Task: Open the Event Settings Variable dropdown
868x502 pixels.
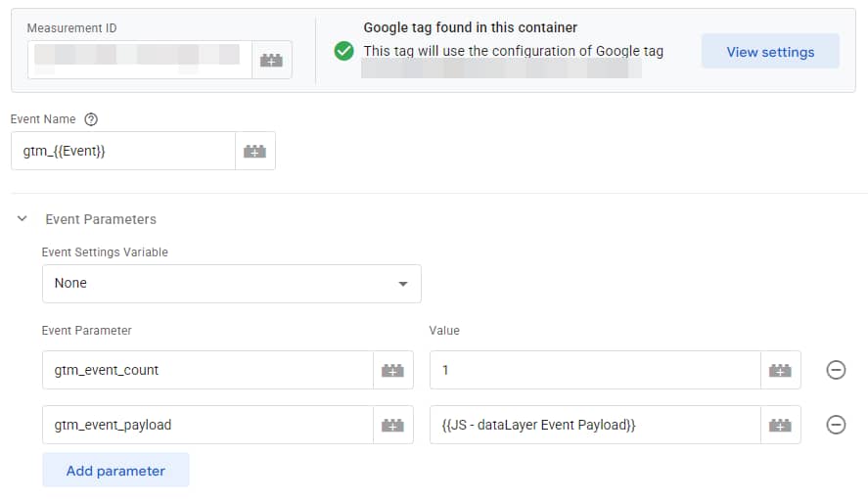Action: pyautogui.click(x=231, y=283)
